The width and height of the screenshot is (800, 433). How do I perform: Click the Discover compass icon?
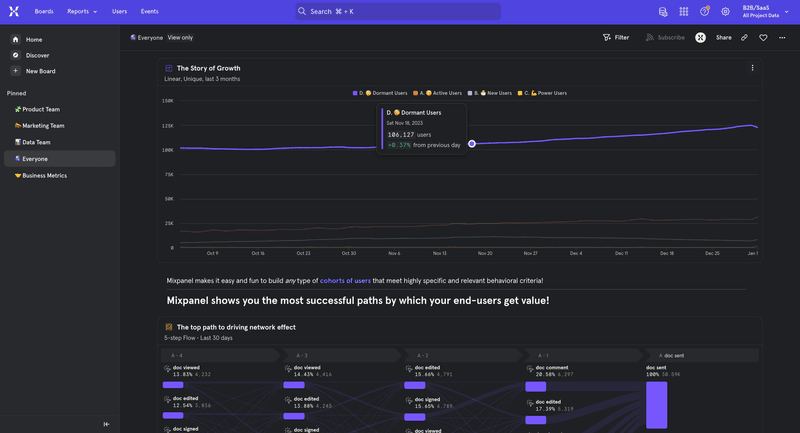(x=16, y=55)
